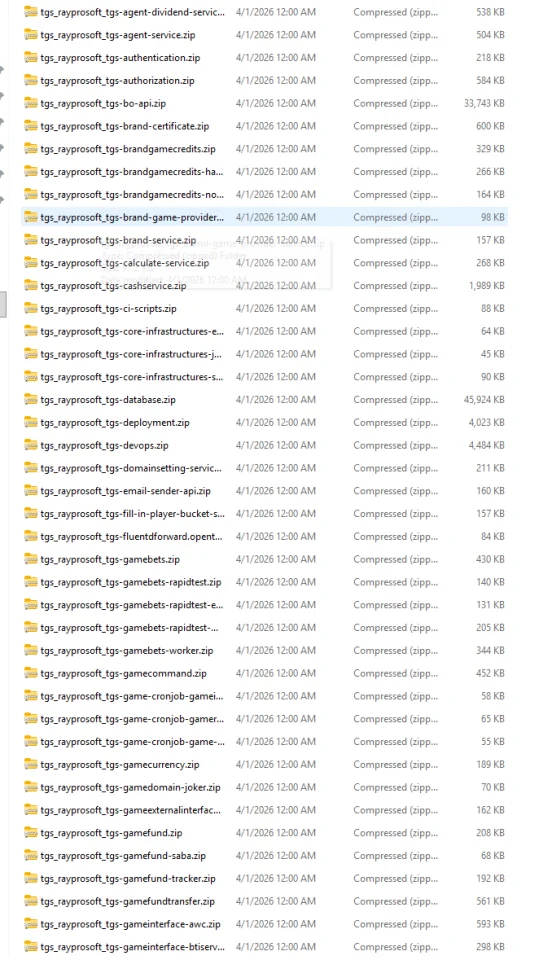
Task: Select file name tgs-core-infrastructures-s...
Action: [132, 377]
